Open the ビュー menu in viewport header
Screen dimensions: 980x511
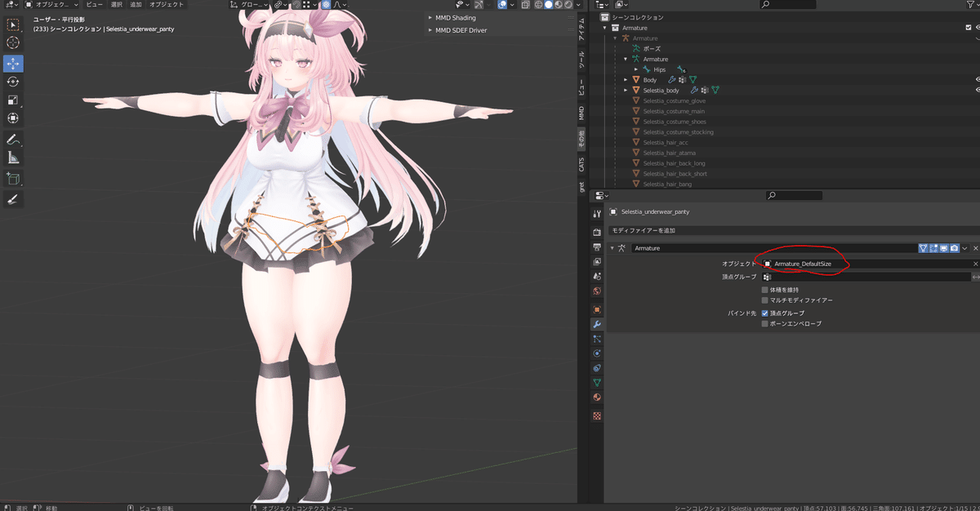click(94, 5)
